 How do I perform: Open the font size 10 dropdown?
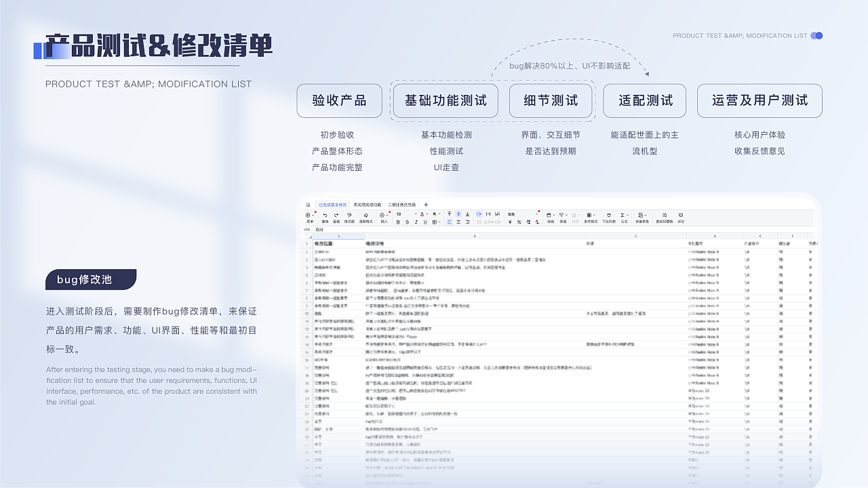click(x=406, y=214)
